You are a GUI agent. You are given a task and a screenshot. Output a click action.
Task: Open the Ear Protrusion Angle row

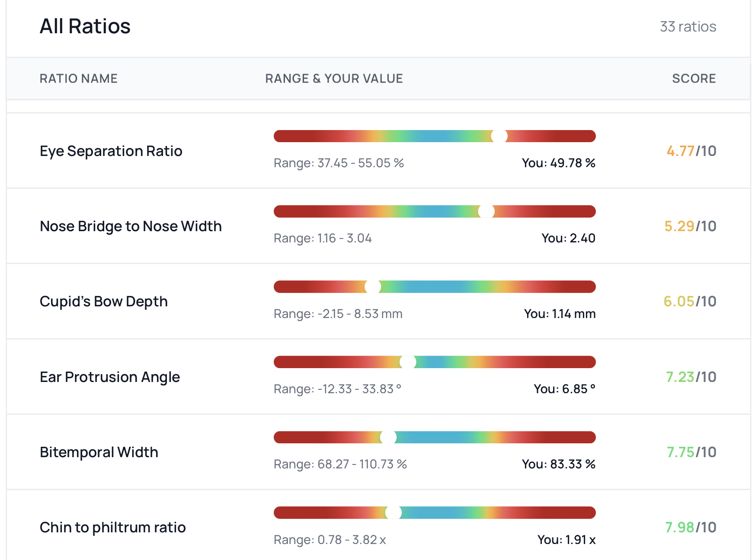click(x=109, y=377)
